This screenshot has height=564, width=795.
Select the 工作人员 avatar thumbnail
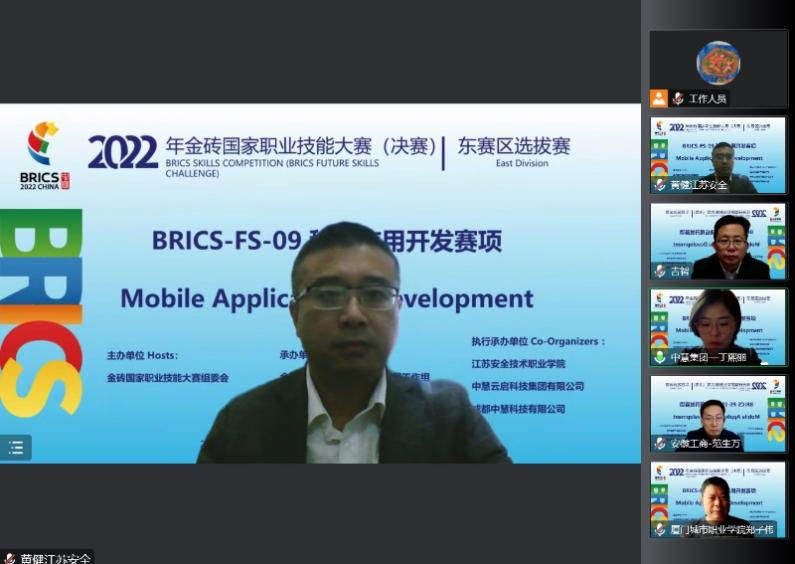click(718, 62)
